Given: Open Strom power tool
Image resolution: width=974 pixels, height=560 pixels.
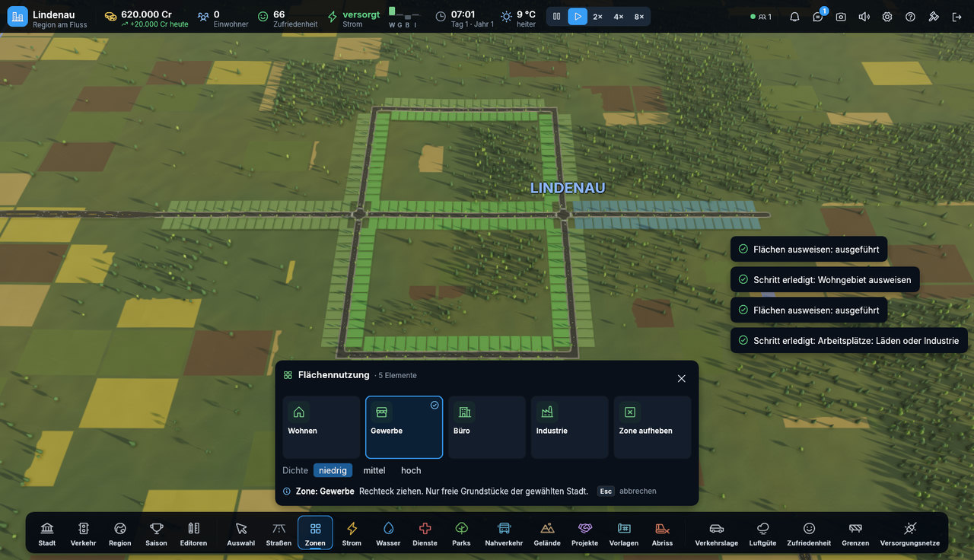Looking at the screenshot, I should coord(352,533).
